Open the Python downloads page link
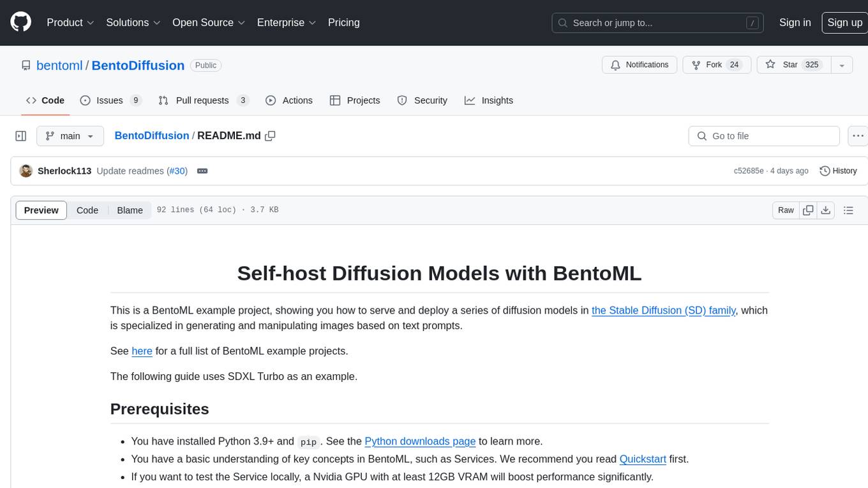 click(x=420, y=441)
